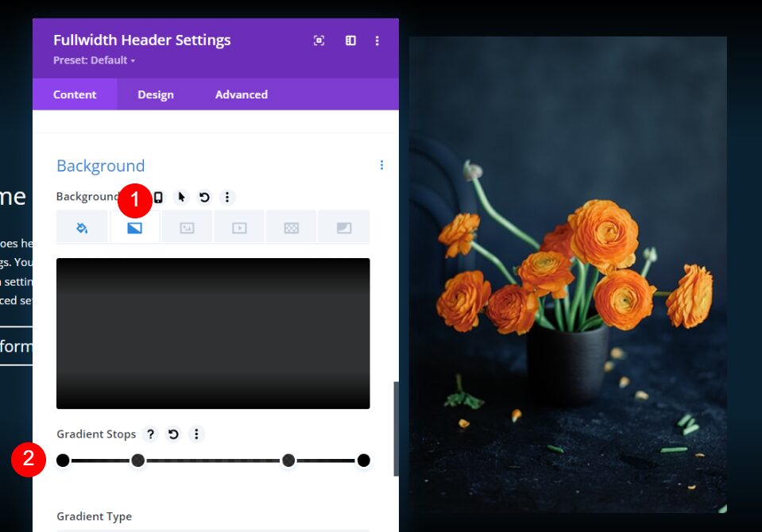This screenshot has width=762, height=532.
Task: Open fullscreen expand icon in settings header
Action: 319,40
